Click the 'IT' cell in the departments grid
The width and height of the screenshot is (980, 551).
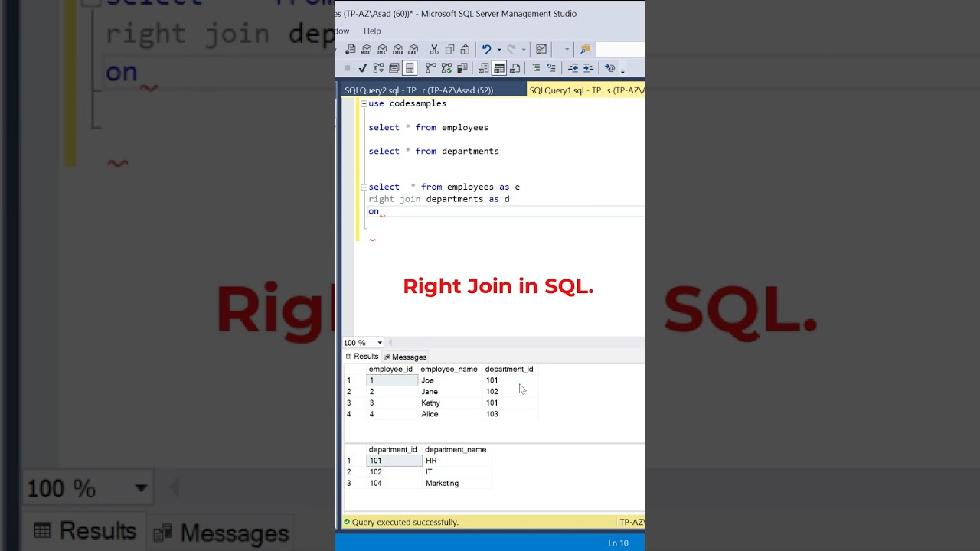[456, 472]
